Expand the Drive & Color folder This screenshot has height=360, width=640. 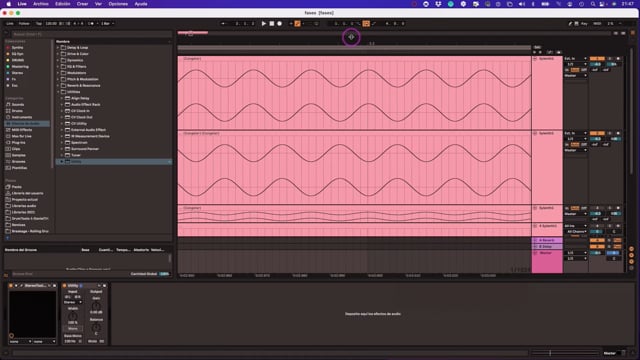[58, 54]
